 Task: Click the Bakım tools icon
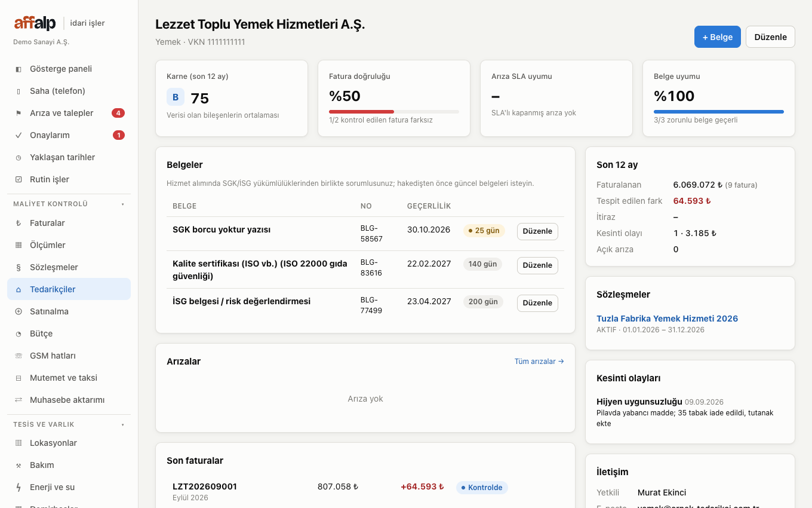coord(19,465)
